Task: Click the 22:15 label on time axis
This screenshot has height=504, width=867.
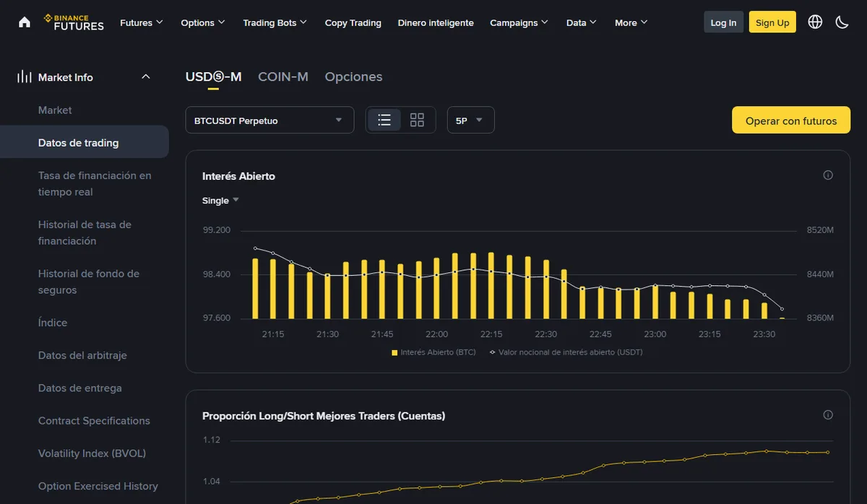Action: tap(491, 334)
